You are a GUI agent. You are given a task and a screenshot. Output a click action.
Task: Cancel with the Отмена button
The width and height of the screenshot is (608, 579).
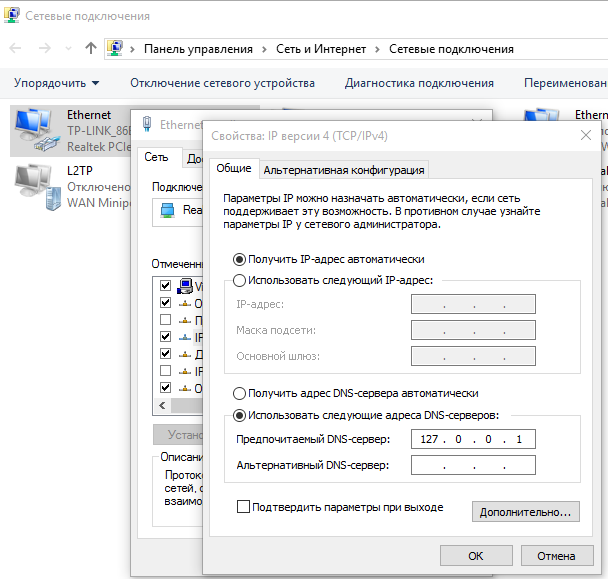point(556,556)
